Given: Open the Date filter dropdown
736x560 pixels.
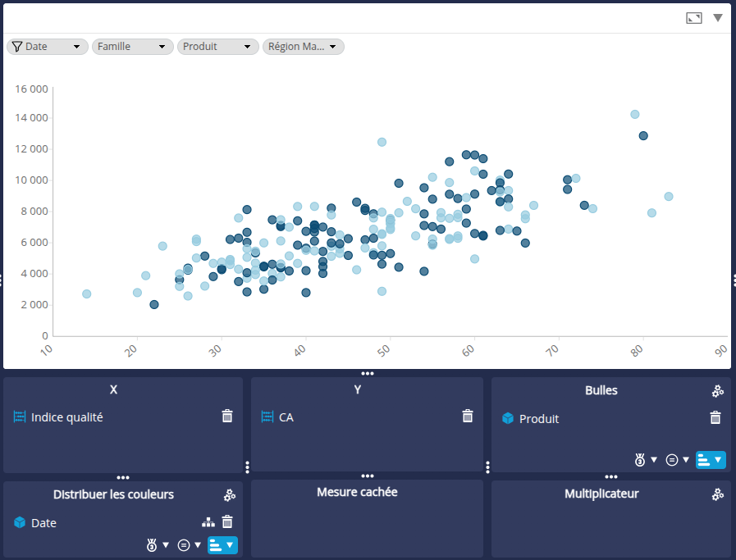Looking at the screenshot, I should click(48, 47).
